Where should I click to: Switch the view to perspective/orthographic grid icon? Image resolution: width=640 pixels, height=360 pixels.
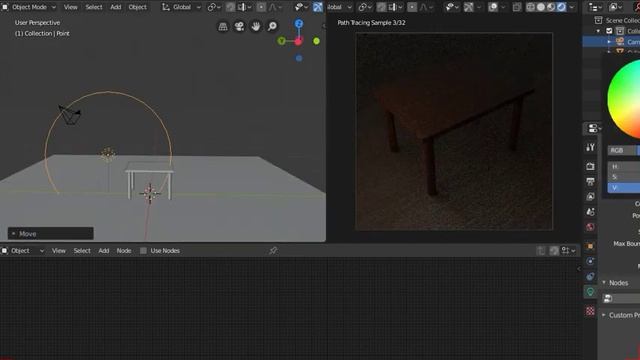[x=223, y=27]
